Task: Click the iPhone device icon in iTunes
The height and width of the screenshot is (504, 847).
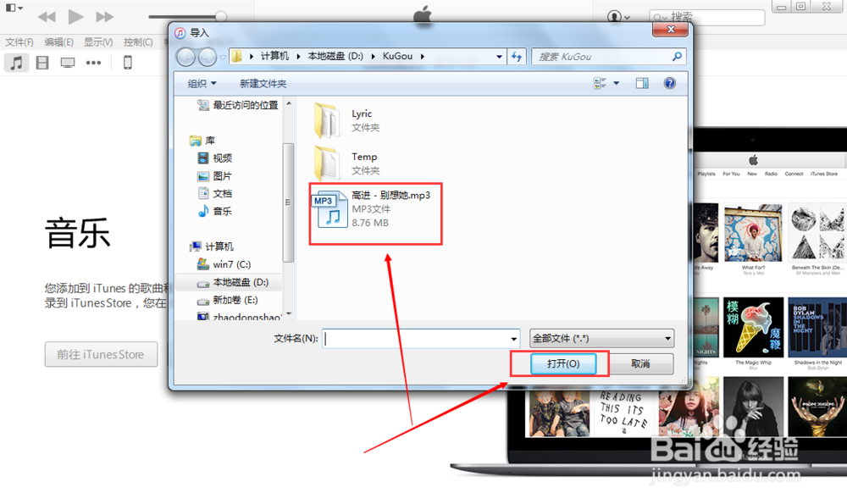Action: (x=128, y=63)
